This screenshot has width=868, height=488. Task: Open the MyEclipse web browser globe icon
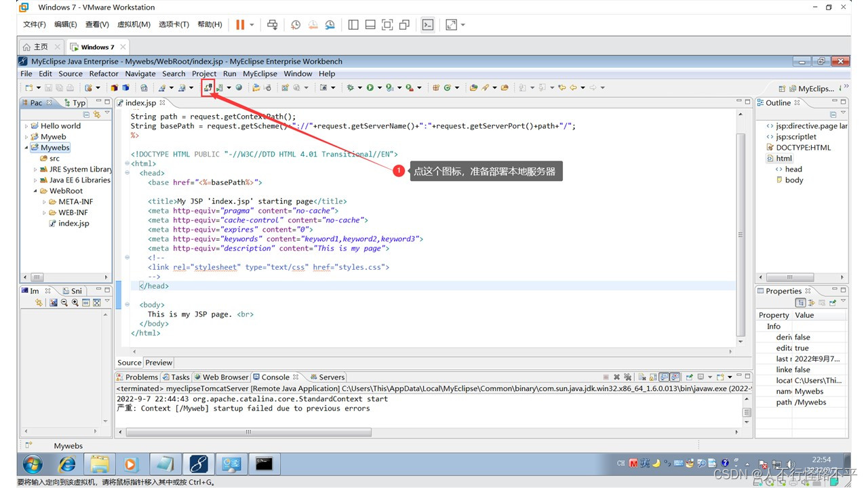pyautogui.click(x=239, y=87)
